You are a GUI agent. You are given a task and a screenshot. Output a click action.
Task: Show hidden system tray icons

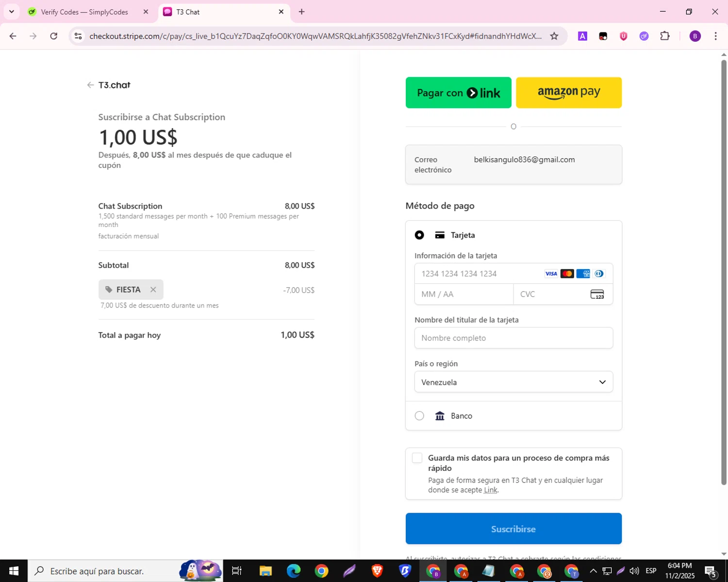(x=593, y=571)
